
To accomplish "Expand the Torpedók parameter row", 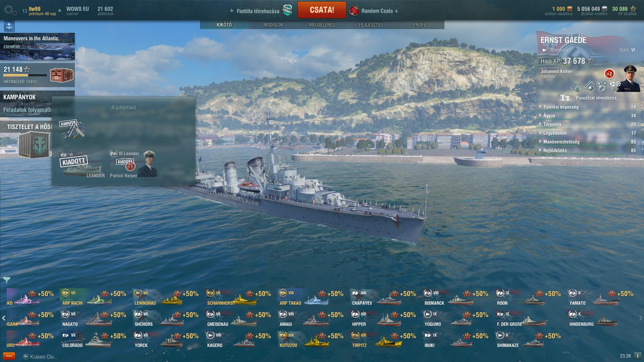I will coord(588,124).
